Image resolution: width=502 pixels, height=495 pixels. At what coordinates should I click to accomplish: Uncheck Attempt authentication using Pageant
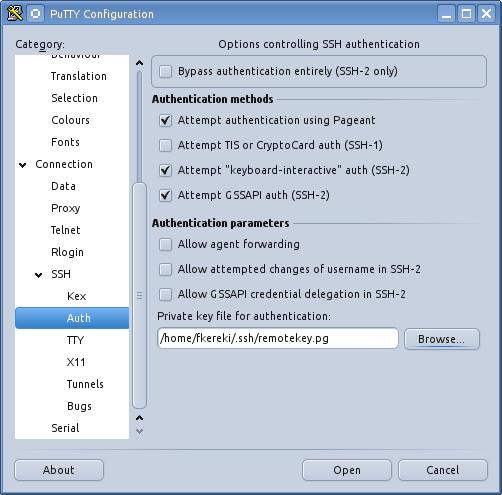point(165,120)
